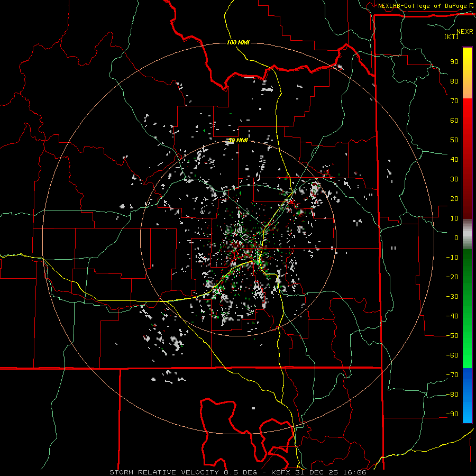This screenshot has width=476, height=476.
Task: Click the -40 value on velocity scale
Action: 452,316
